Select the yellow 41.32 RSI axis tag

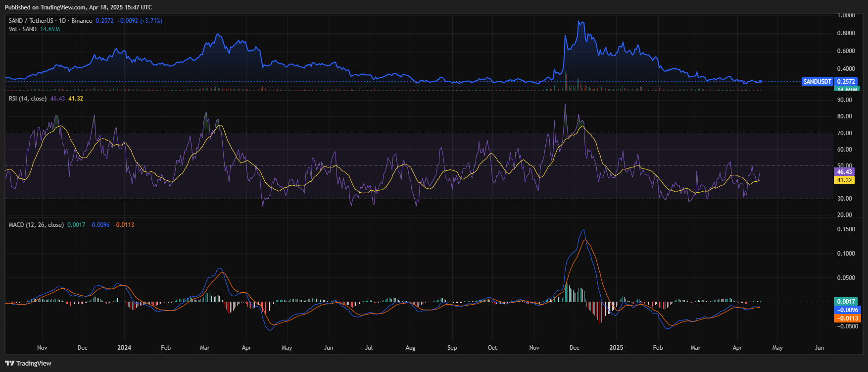(844, 180)
